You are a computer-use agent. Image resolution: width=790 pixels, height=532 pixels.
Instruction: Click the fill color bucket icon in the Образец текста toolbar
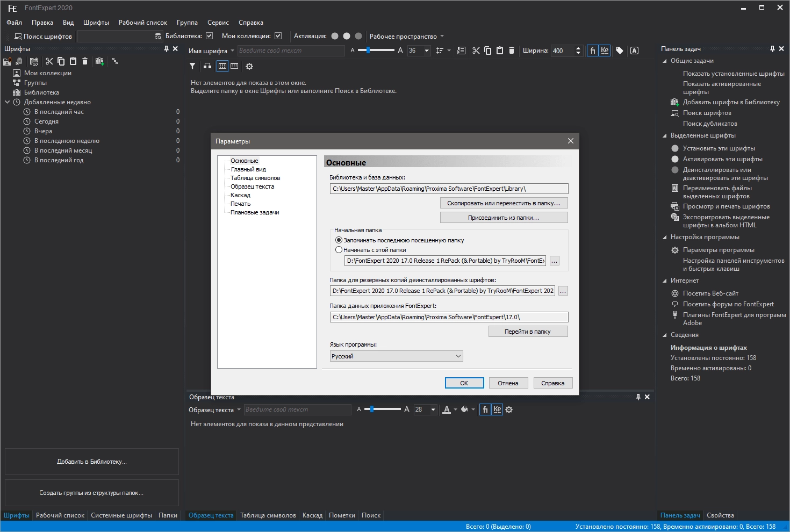coord(465,409)
